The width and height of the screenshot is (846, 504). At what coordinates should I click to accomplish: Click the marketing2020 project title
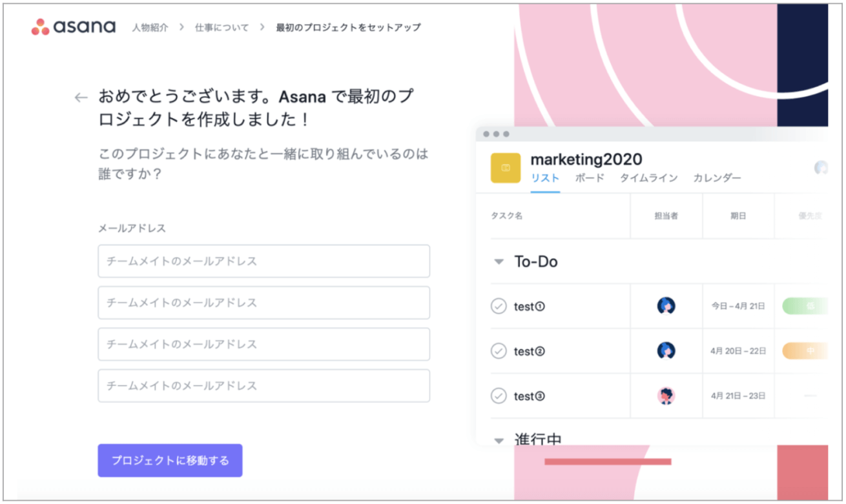coord(586,159)
